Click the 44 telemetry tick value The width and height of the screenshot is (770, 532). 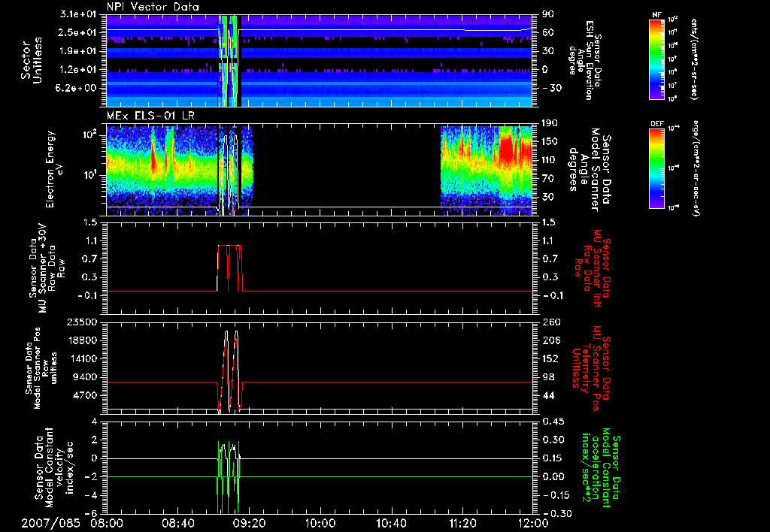[547, 395]
